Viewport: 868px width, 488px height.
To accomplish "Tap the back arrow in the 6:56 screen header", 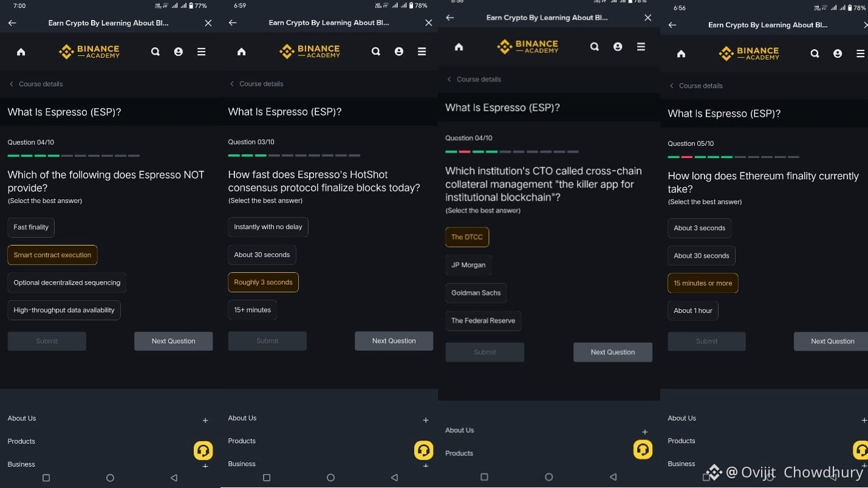I will pos(672,25).
